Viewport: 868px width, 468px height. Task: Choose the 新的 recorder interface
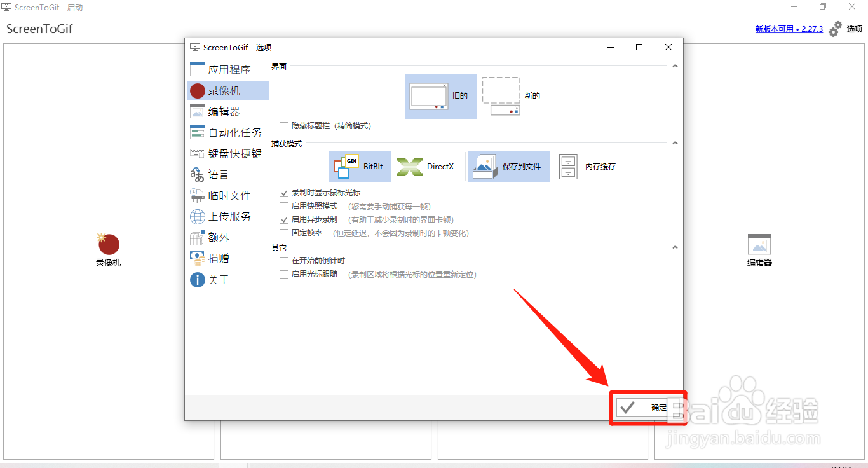[512, 96]
